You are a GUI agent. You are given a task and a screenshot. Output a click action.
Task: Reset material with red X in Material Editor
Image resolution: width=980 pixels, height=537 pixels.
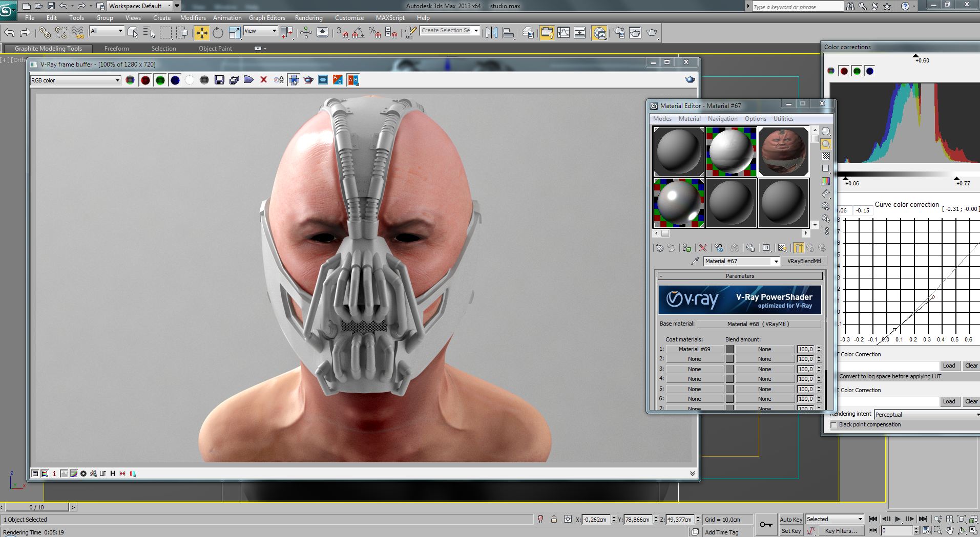[703, 248]
